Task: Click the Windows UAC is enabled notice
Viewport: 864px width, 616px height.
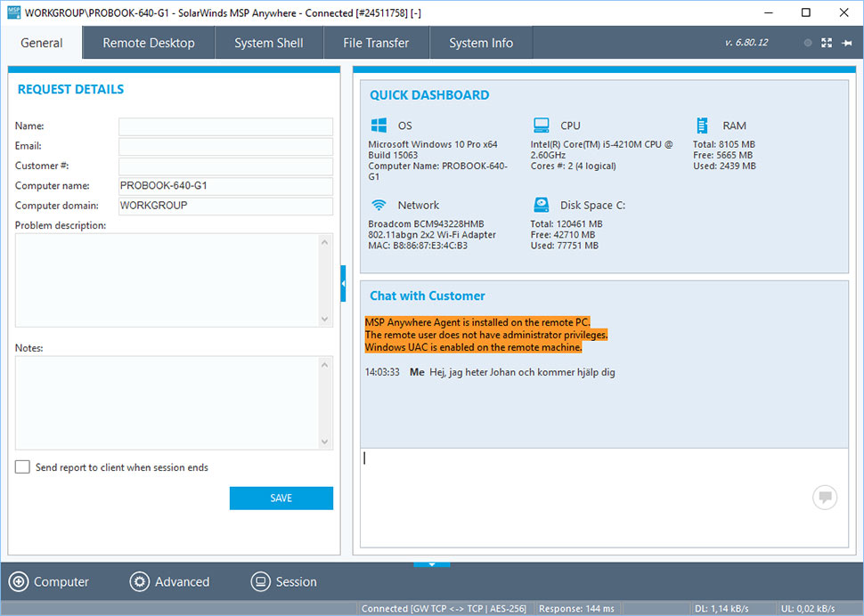Action: pos(473,347)
